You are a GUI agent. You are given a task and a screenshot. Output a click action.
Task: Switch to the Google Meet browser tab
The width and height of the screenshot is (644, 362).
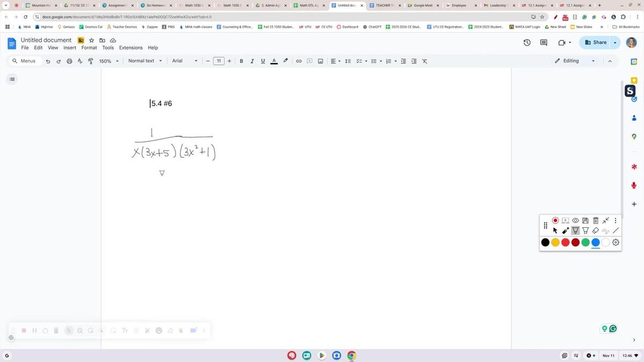tap(423, 5)
